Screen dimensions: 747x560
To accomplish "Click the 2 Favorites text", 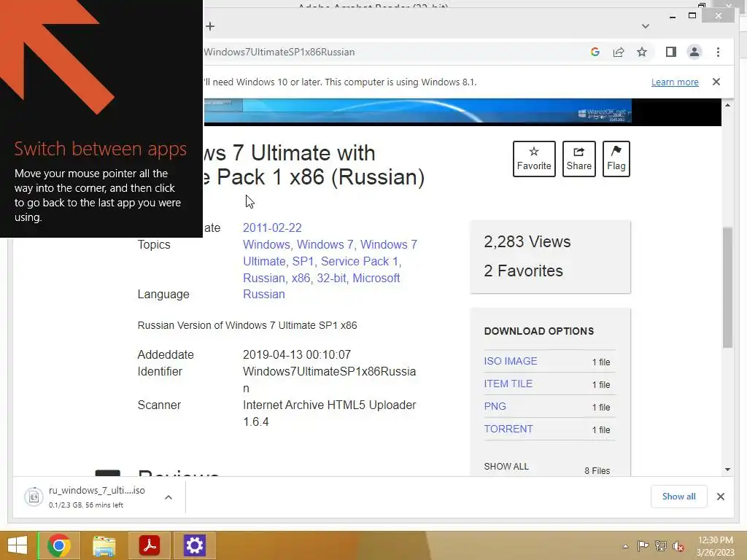I will click(523, 271).
